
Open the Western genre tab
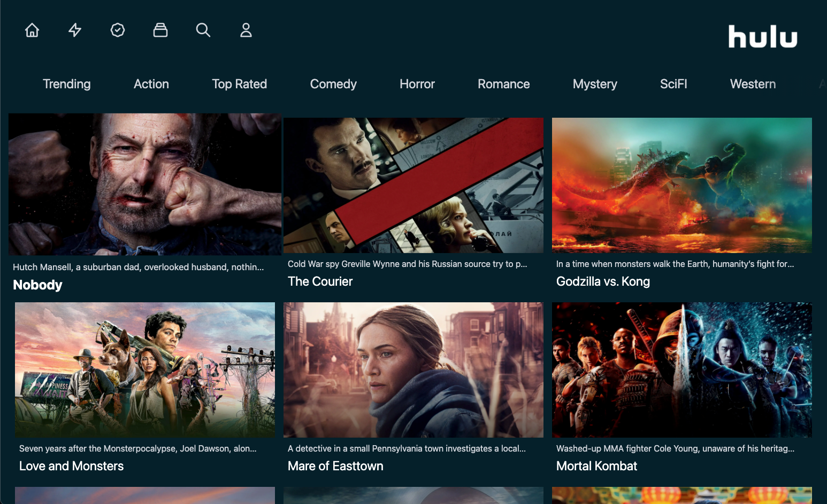pyautogui.click(x=753, y=84)
